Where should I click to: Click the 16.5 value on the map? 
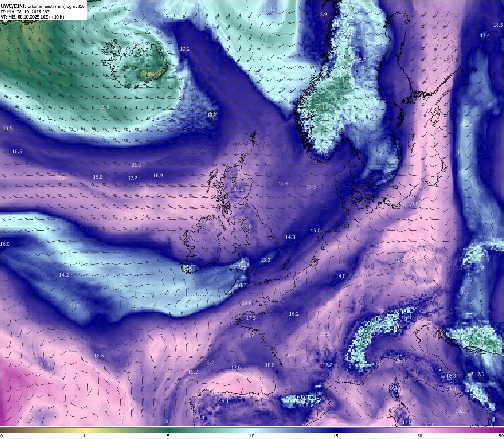tap(17, 152)
